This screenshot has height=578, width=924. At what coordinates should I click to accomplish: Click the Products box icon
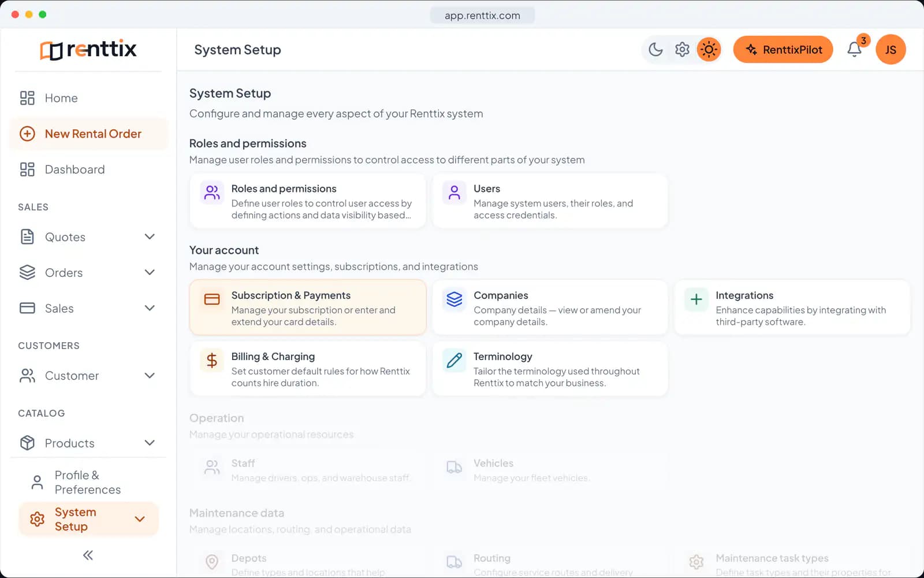(x=27, y=443)
